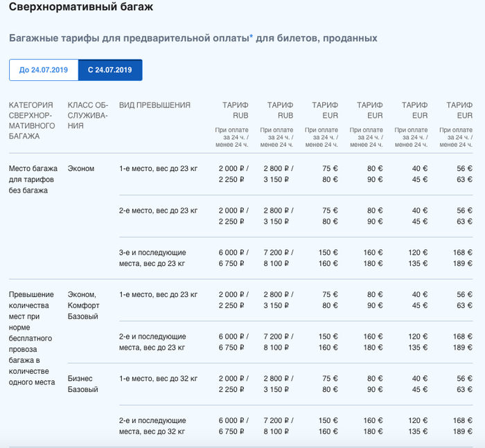This screenshot has width=485, height=448.
Task: Click the "Сверхнормативный багаж" page heading
Action: (81, 8)
